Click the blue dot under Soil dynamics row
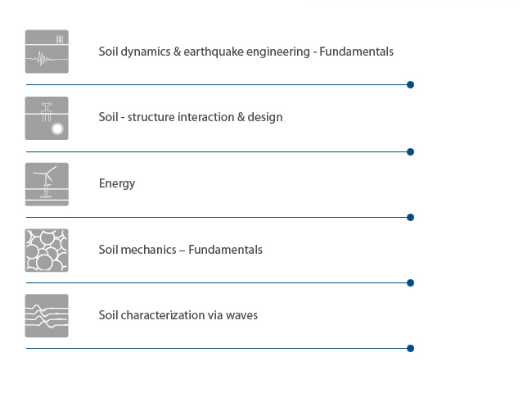This screenshot has height=420, width=523. tap(411, 84)
